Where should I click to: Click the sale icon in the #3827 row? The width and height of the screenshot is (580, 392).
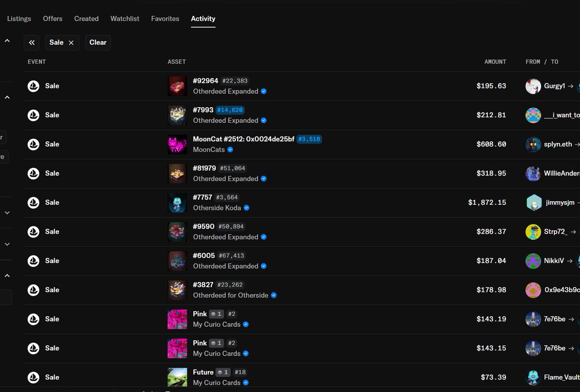click(33, 290)
